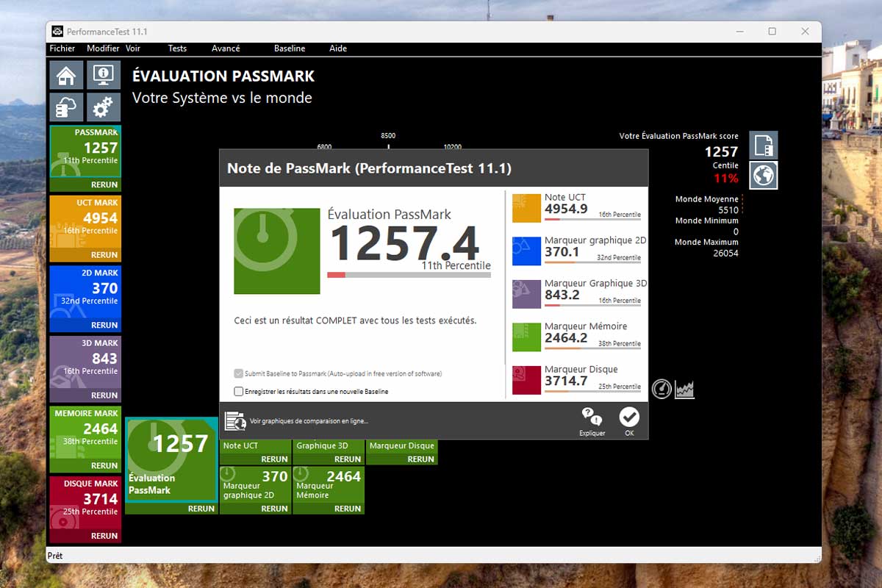Click the large green stopwatch icon in dialog
The width and height of the screenshot is (882, 588).
pyautogui.click(x=277, y=251)
